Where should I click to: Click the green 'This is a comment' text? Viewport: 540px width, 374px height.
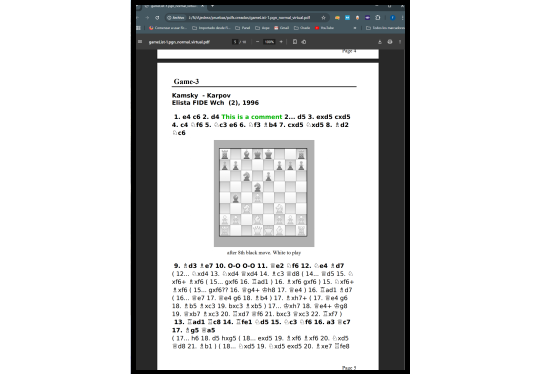[x=252, y=117]
